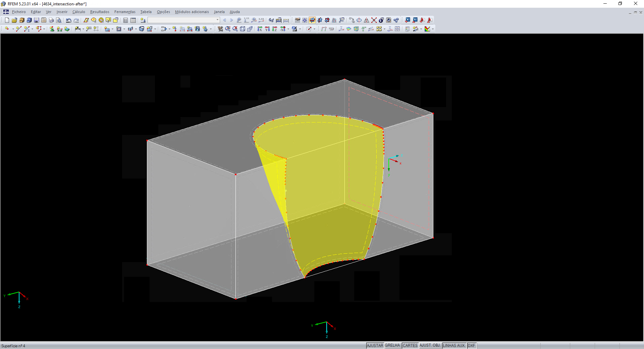Toggle the AJUSTAR snap option
The width and height of the screenshot is (644, 349).
(375, 346)
